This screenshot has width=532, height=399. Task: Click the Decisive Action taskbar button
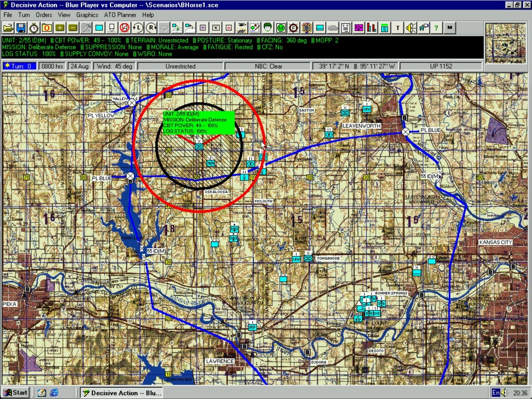click(x=122, y=393)
